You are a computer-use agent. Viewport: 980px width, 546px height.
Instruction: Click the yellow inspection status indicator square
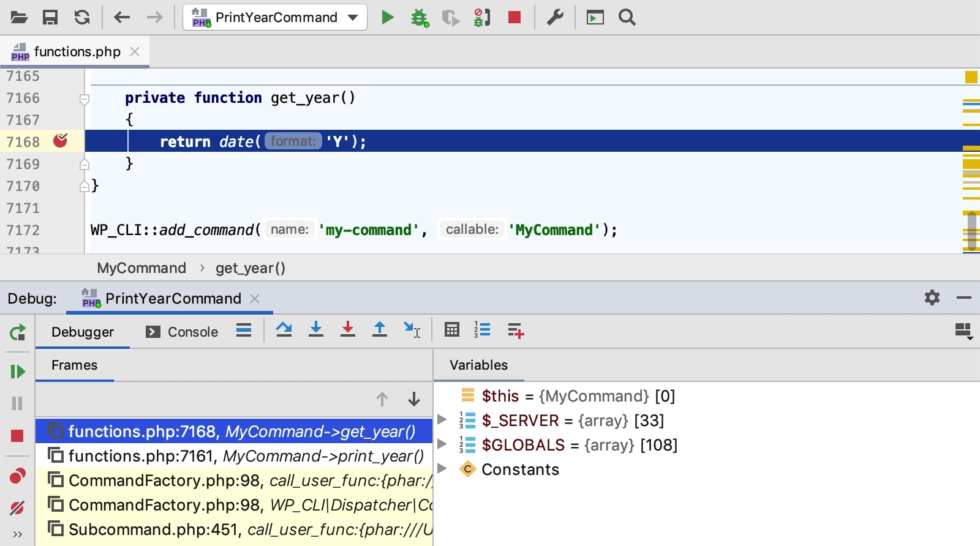click(971, 77)
